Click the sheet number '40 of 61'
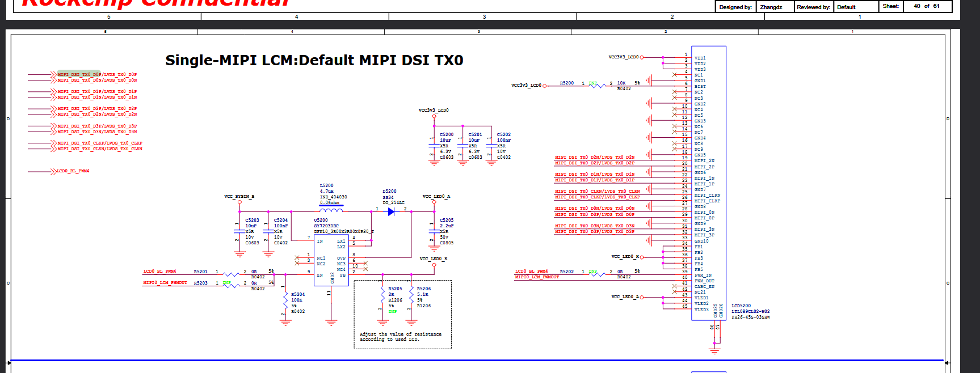 click(926, 6)
